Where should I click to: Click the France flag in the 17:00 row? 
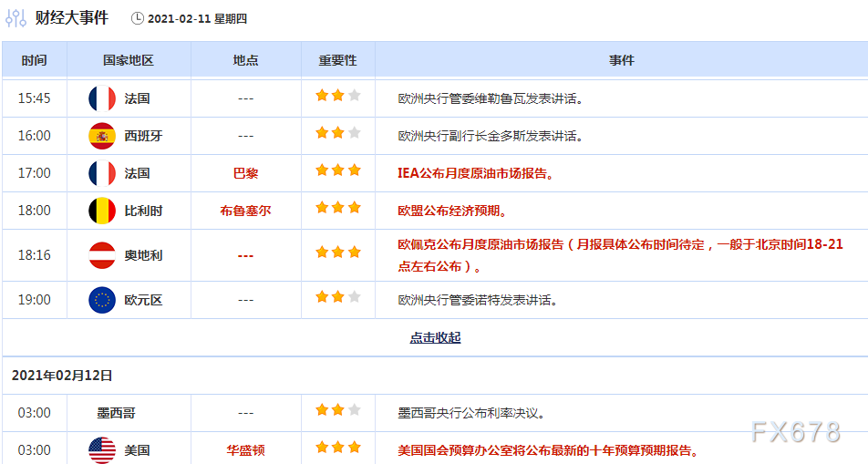tap(102, 173)
